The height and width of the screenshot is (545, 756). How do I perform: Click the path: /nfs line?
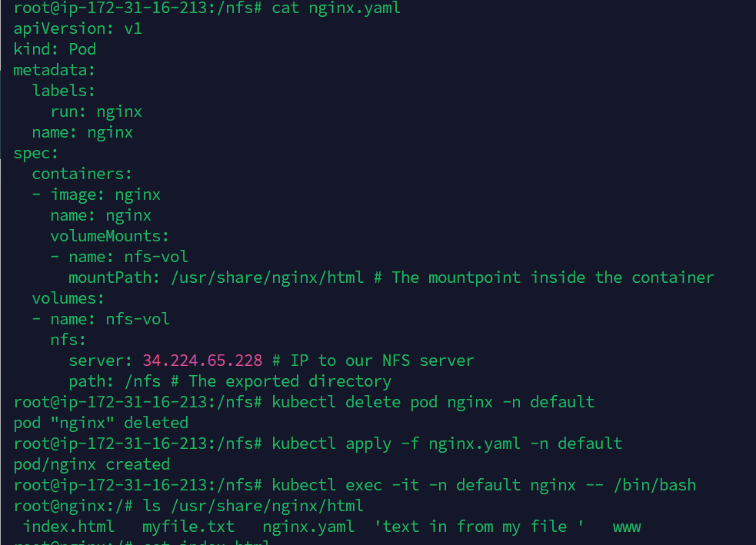pyautogui.click(x=115, y=381)
